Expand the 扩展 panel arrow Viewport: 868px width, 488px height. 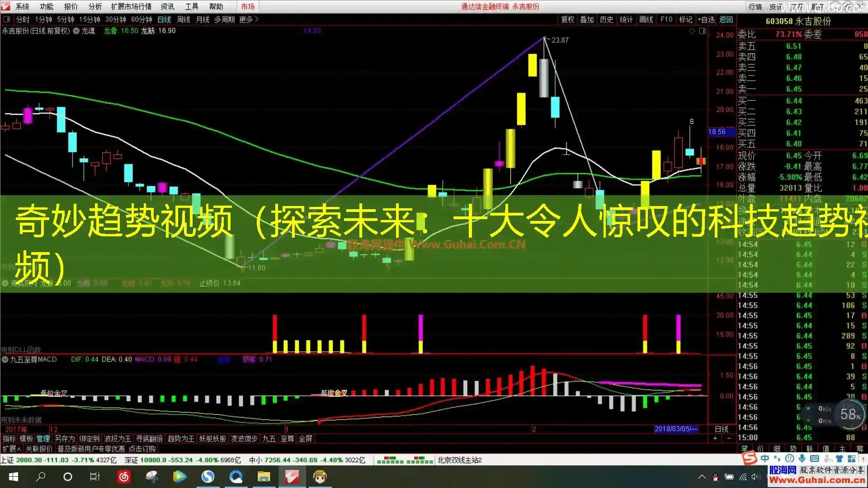(11, 449)
